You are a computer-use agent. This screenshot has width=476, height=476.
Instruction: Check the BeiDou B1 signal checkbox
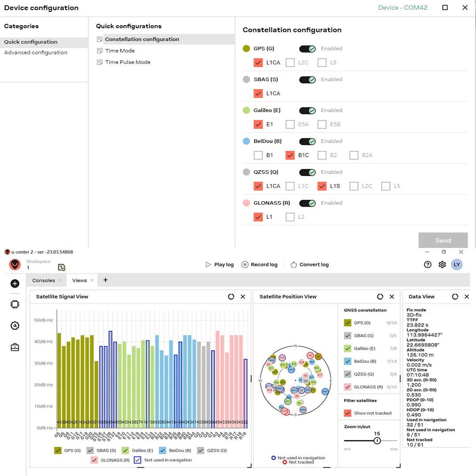[x=258, y=155]
